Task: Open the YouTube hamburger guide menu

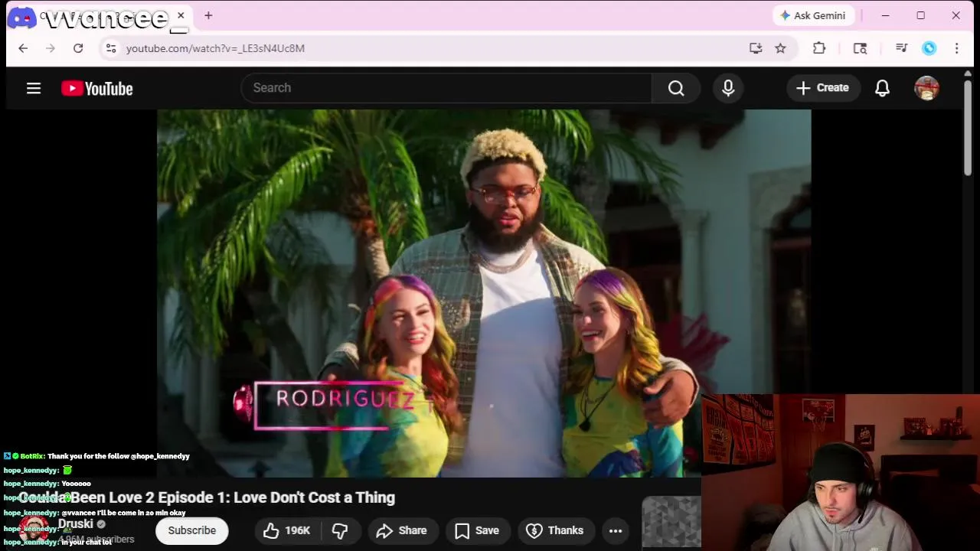Action: [34, 88]
